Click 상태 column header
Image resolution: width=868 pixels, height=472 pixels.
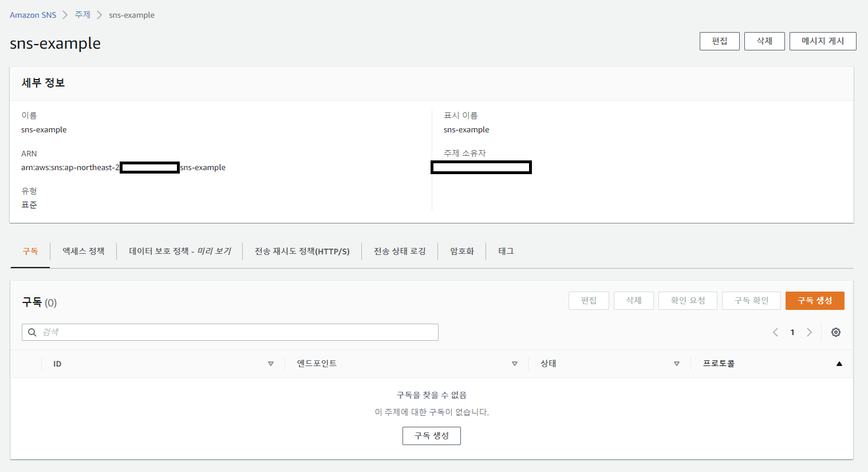[x=549, y=364]
